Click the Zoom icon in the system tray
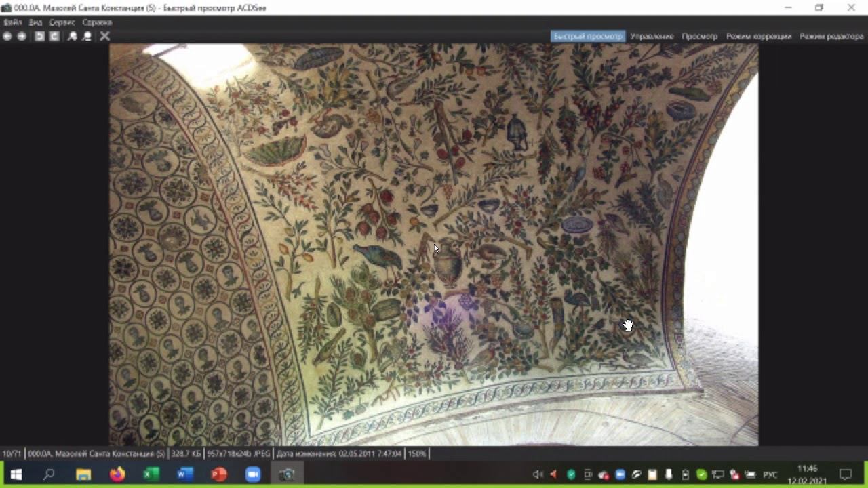This screenshot has height=488, width=868. click(x=620, y=474)
